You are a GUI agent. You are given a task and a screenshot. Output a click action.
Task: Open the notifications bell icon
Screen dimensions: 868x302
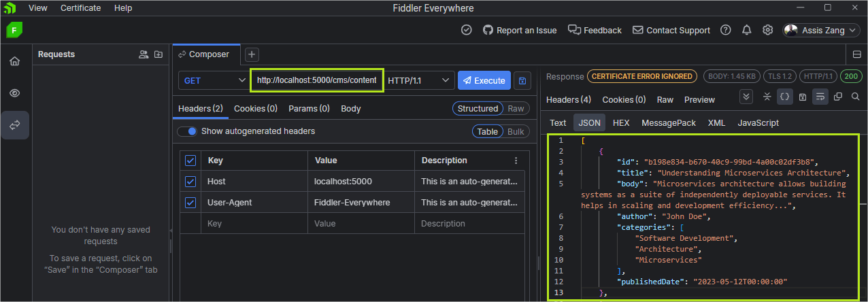pos(747,30)
